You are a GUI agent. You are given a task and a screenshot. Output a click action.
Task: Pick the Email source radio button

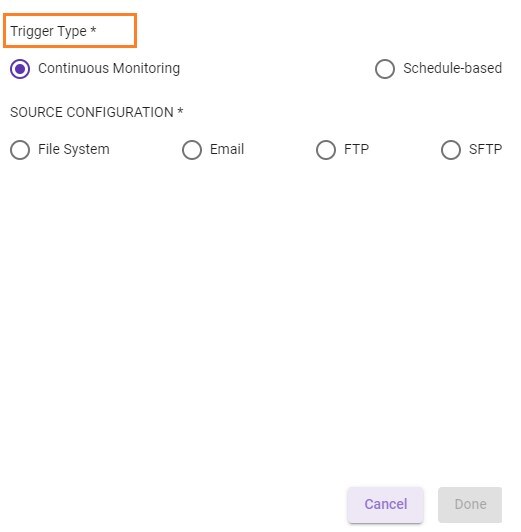[x=192, y=150]
